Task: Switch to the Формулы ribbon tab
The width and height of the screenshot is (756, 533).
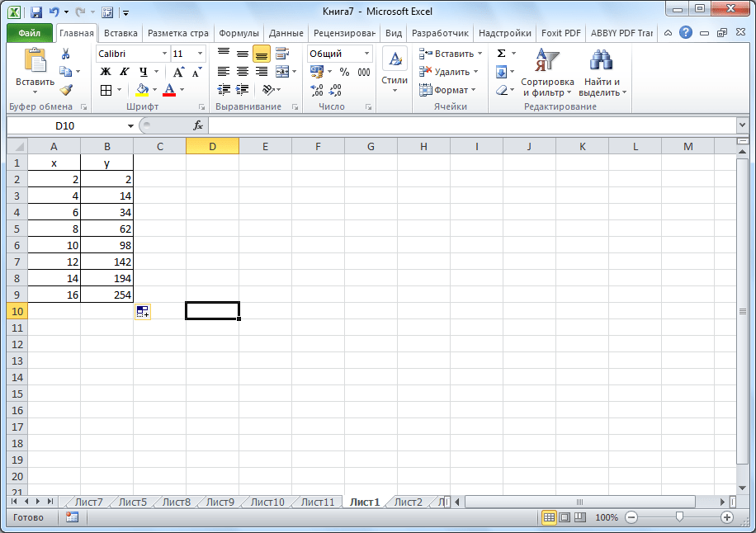Action: point(239,33)
